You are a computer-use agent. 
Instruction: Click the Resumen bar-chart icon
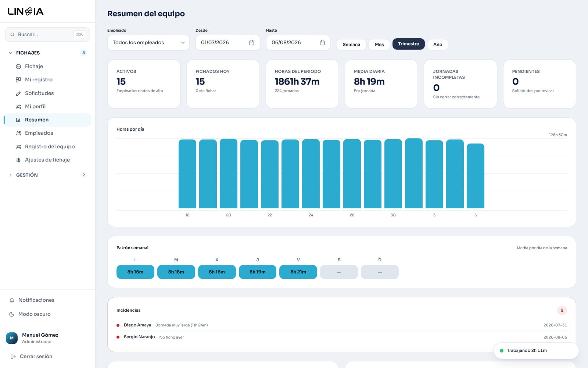point(18,120)
